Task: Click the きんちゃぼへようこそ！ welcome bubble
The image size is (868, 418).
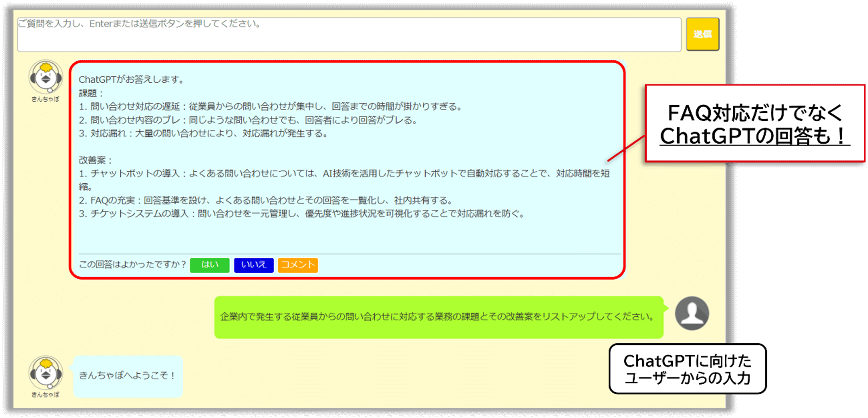Action: point(128,376)
